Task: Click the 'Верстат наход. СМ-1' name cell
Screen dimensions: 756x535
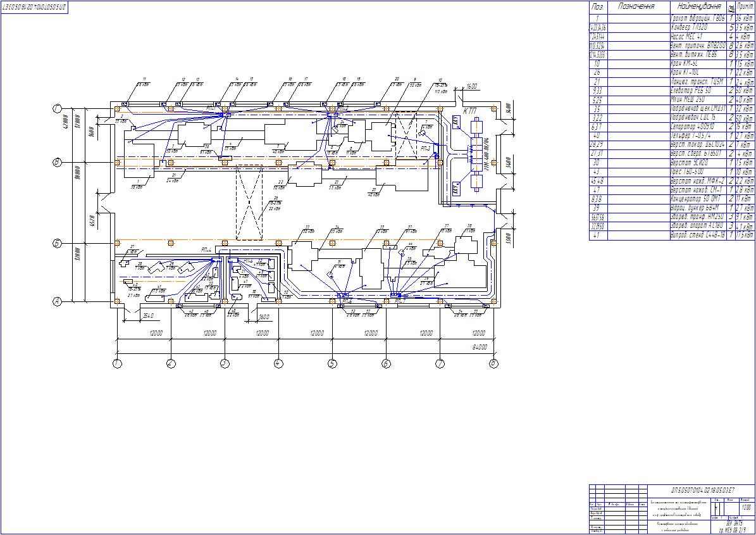Action: pos(697,191)
